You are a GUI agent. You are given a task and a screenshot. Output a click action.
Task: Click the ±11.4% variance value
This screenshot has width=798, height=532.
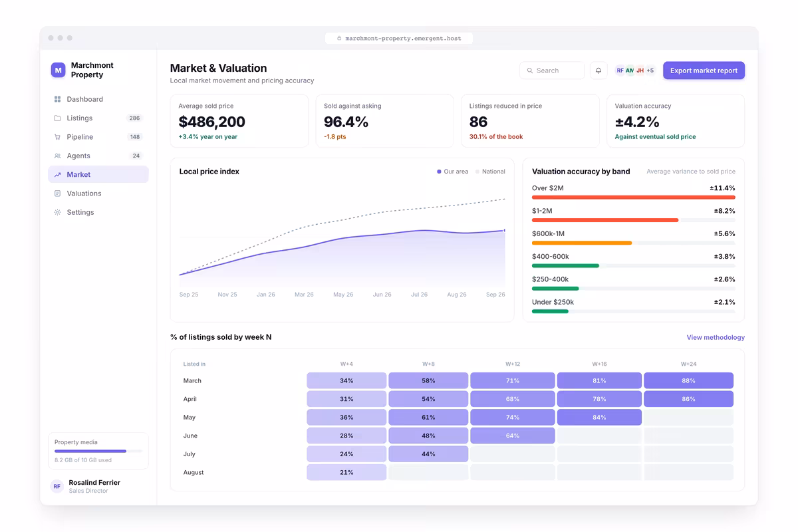[x=722, y=188]
